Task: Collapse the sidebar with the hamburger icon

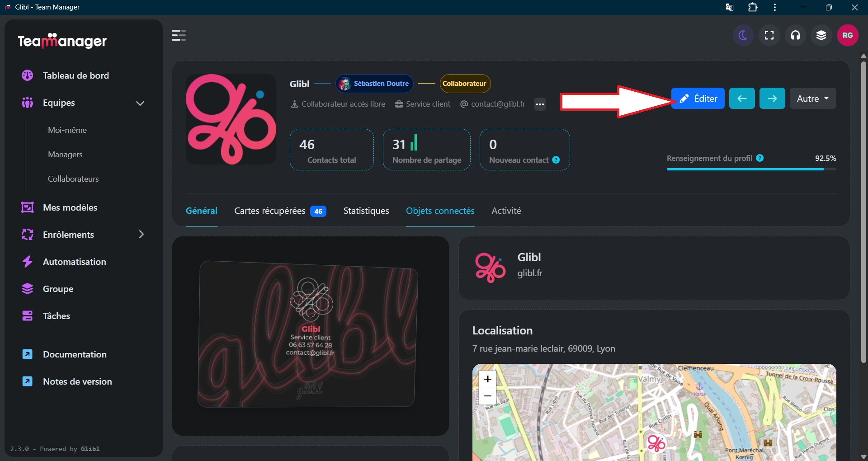Action: (179, 35)
